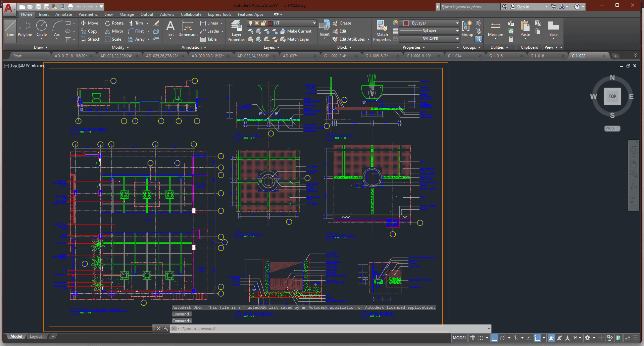Toggle polar tracking in status bar

point(502,338)
